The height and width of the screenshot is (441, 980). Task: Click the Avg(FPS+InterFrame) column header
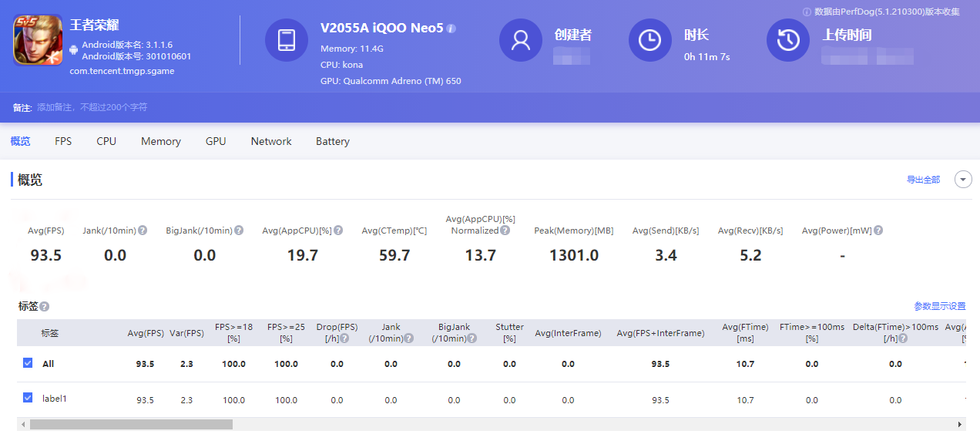click(660, 333)
